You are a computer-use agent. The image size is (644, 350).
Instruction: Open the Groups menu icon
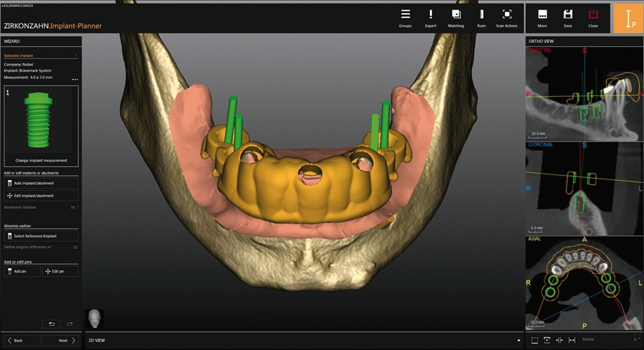[x=405, y=17]
